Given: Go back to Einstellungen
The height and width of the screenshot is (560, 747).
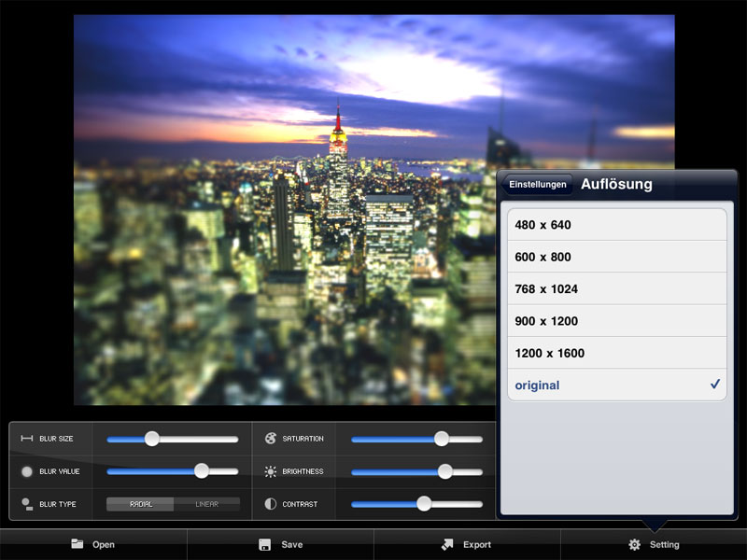Looking at the screenshot, I should coord(537,185).
